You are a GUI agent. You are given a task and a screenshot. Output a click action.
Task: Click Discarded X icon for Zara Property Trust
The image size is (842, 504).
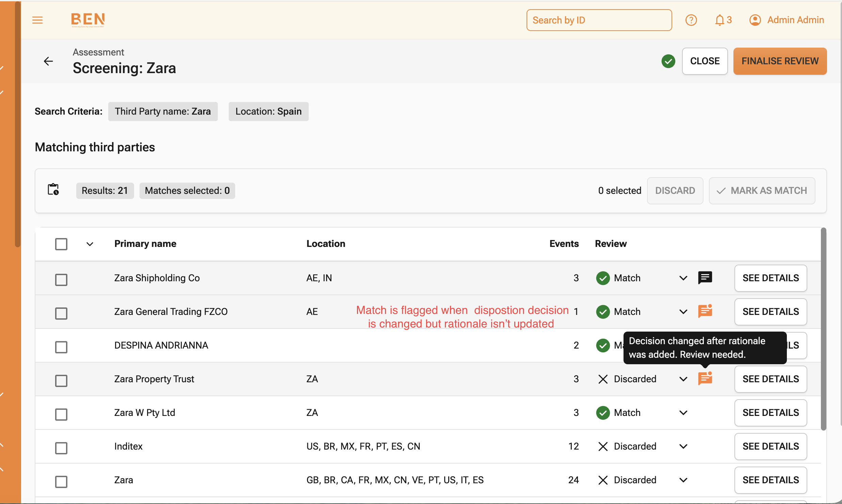603,379
